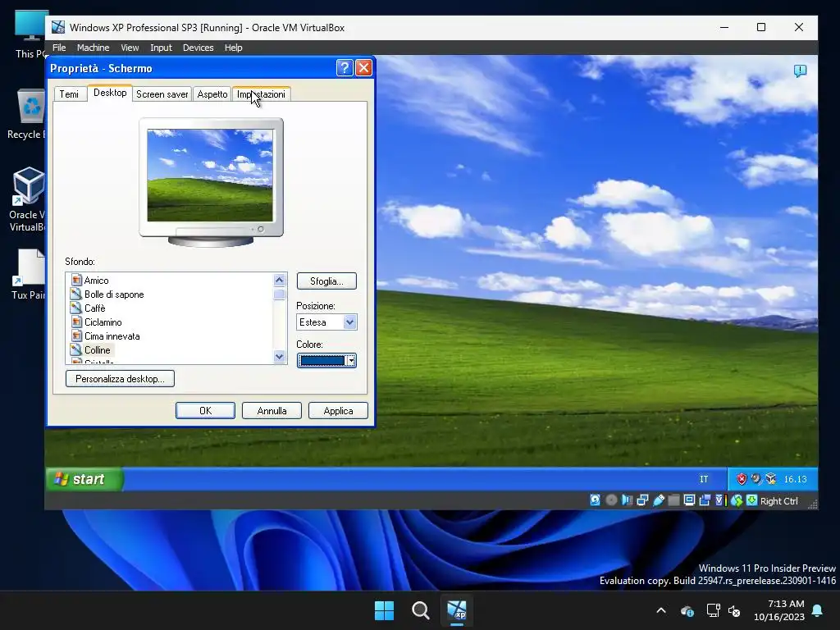This screenshot has height=630, width=840.
Task: Click the optical disk indicator in VirtualBox status bar
Action: click(x=611, y=500)
